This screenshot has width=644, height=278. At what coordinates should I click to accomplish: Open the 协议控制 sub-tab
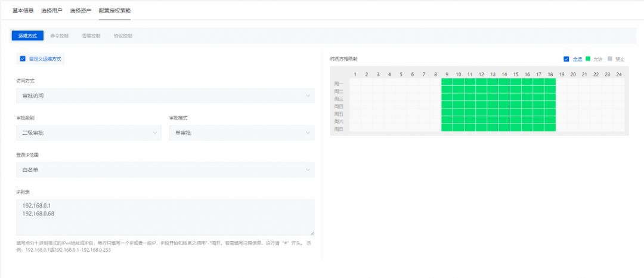(123, 36)
